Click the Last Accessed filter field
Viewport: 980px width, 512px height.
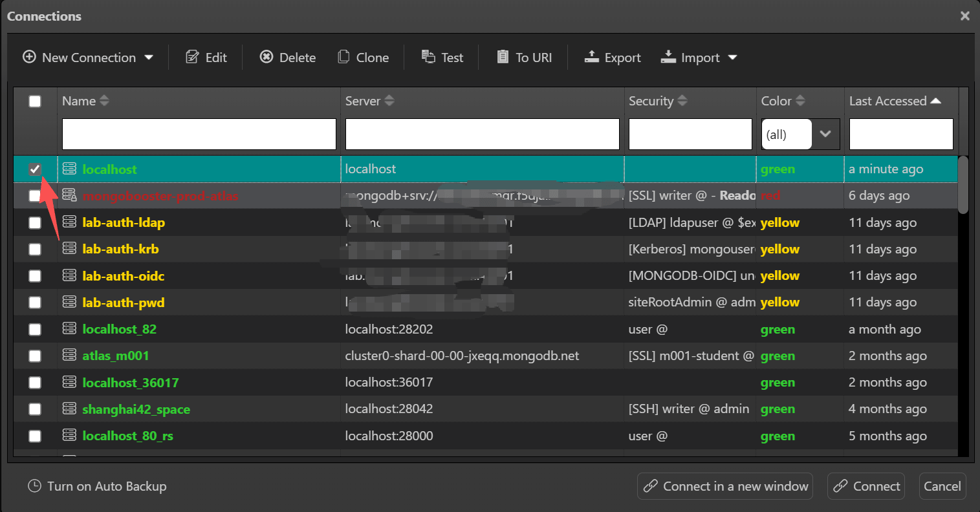point(901,134)
